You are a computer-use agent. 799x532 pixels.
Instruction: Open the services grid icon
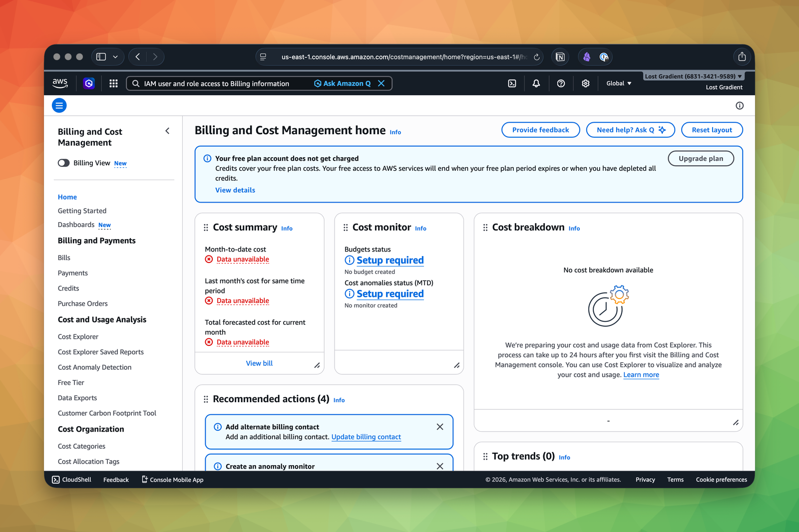(x=113, y=83)
